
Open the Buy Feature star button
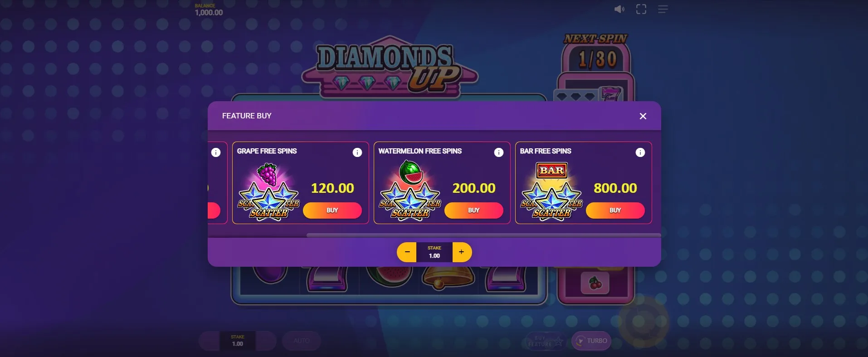click(x=546, y=341)
